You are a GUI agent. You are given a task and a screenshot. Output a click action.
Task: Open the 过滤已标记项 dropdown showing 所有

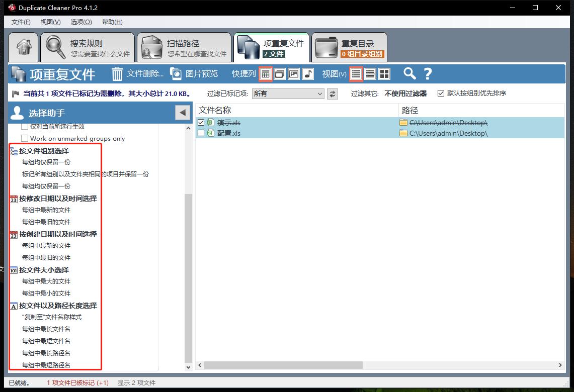pyautogui.click(x=288, y=93)
